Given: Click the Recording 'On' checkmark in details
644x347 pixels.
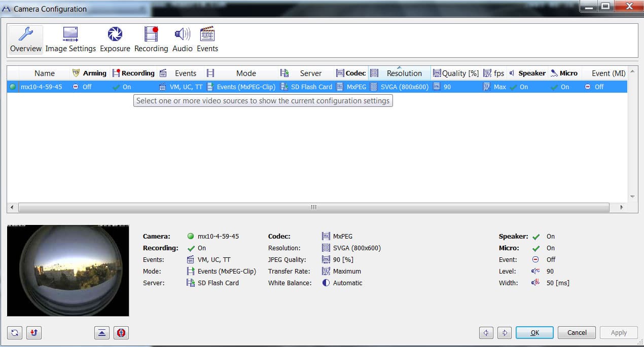Looking at the screenshot, I should [x=191, y=248].
